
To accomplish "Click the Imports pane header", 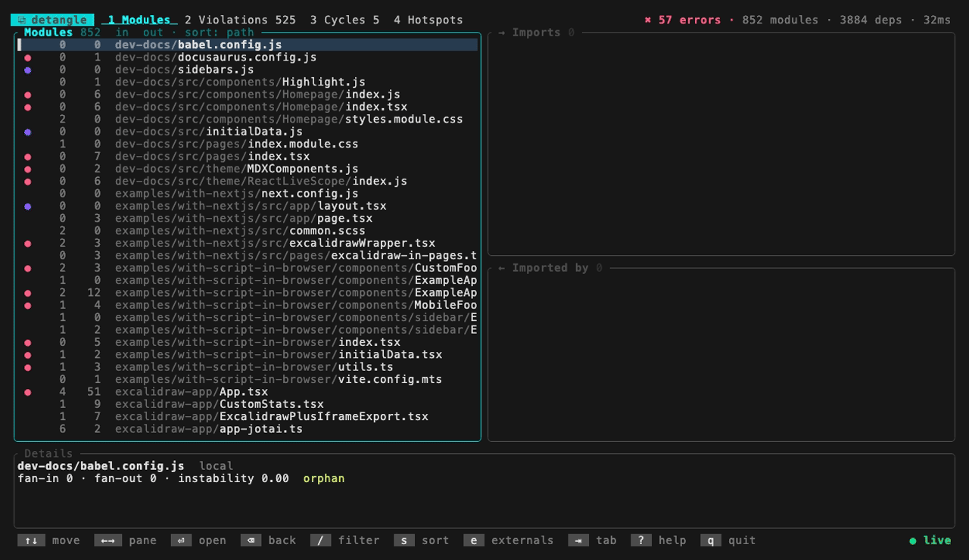I will pyautogui.click(x=537, y=33).
